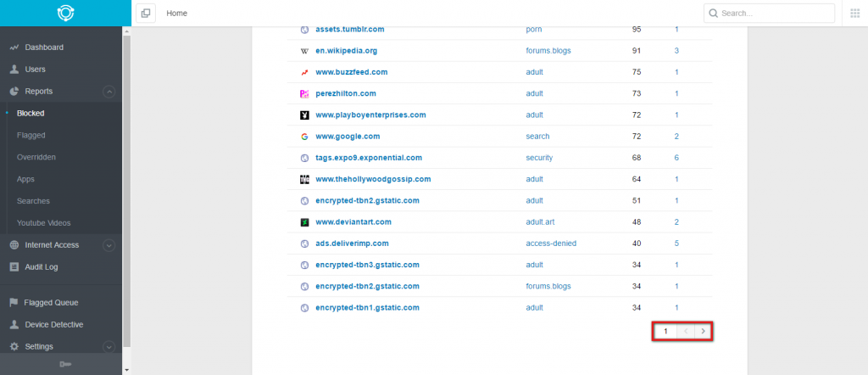868x375 pixels.
Task: Click the search category of www.google.com
Action: [x=537, y=137]
